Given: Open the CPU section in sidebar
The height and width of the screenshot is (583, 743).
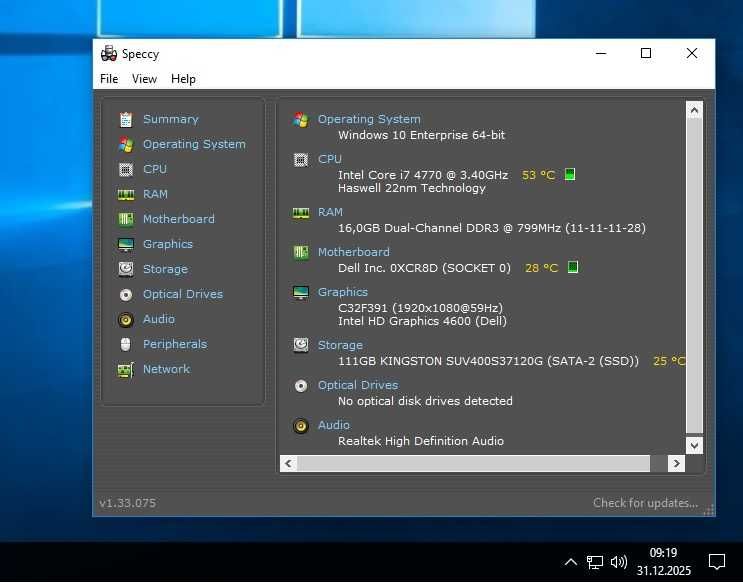Looking at the screenshot, I should (x=155, y=169).
